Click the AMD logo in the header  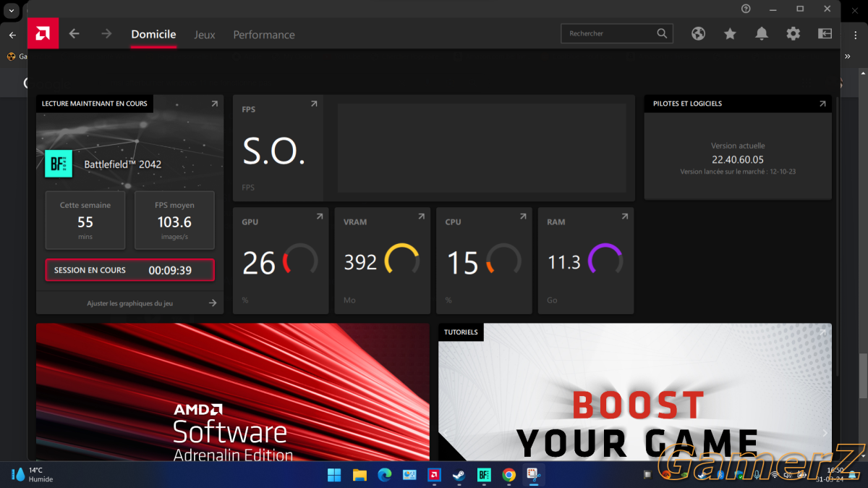[x=43, y=33]
